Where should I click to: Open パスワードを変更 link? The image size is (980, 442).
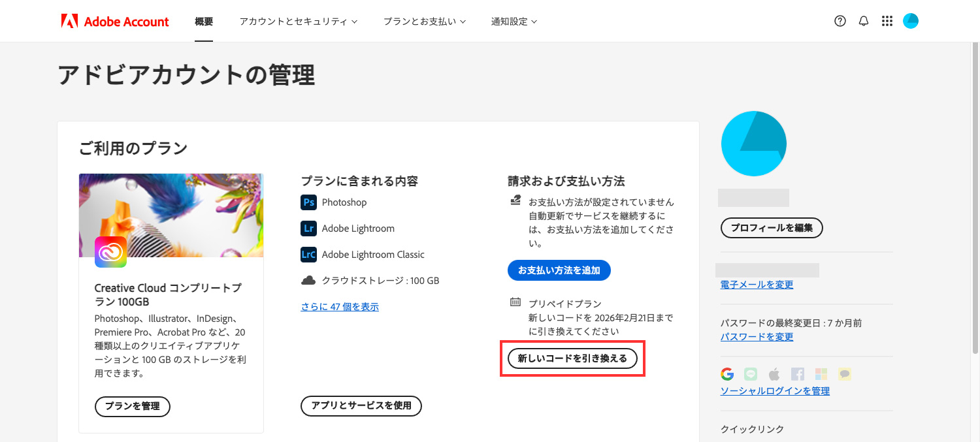point(757,337)
